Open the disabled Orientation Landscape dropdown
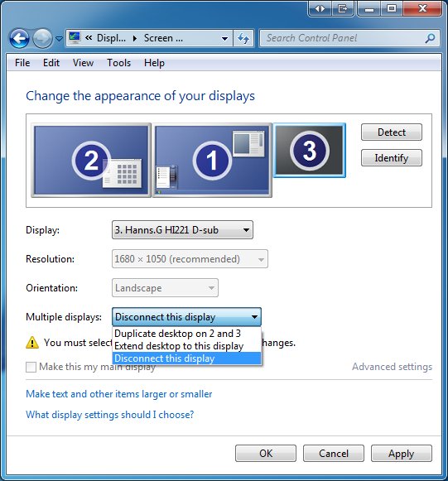Viewport: 448px width, 481px height. click(x=165, y=288)
